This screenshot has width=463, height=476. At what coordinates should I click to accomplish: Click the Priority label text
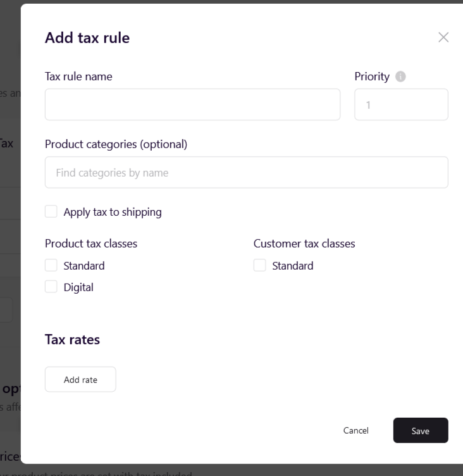pyautogui.click(x=372, y=77)
